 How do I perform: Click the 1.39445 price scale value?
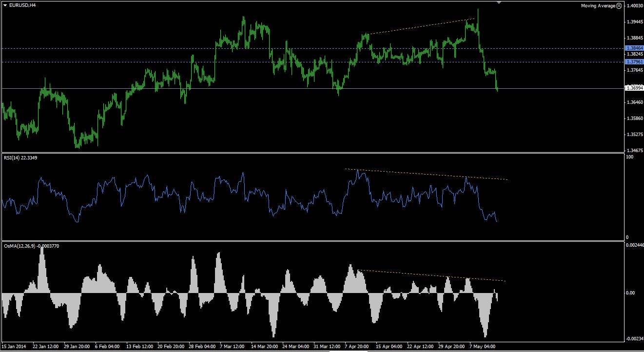[x=635, y=22]
